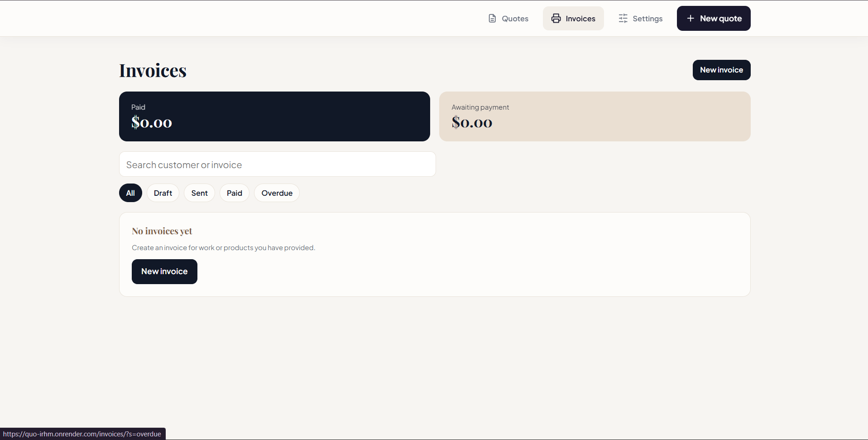Image resolution: width=868 pixels, height=440 pixels.
Task: Click the Settings sliders icon
Action: point(623,19)
